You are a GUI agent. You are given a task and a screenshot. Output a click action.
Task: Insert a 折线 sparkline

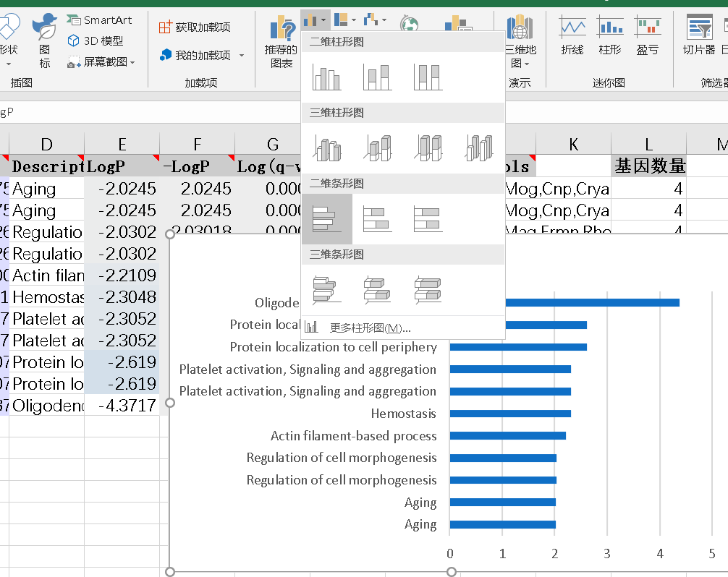(x=572, y=36)
